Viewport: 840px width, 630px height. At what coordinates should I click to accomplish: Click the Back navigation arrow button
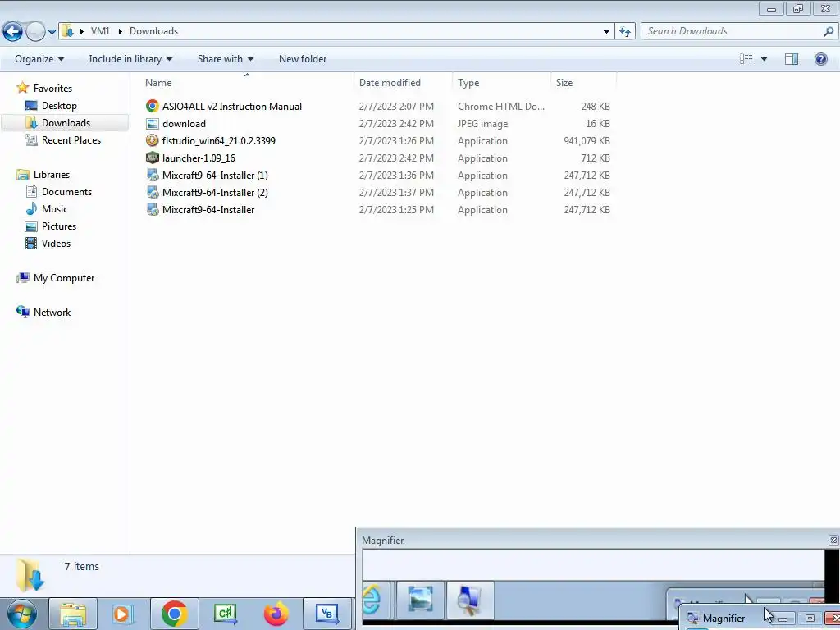(x=13, y=31)
